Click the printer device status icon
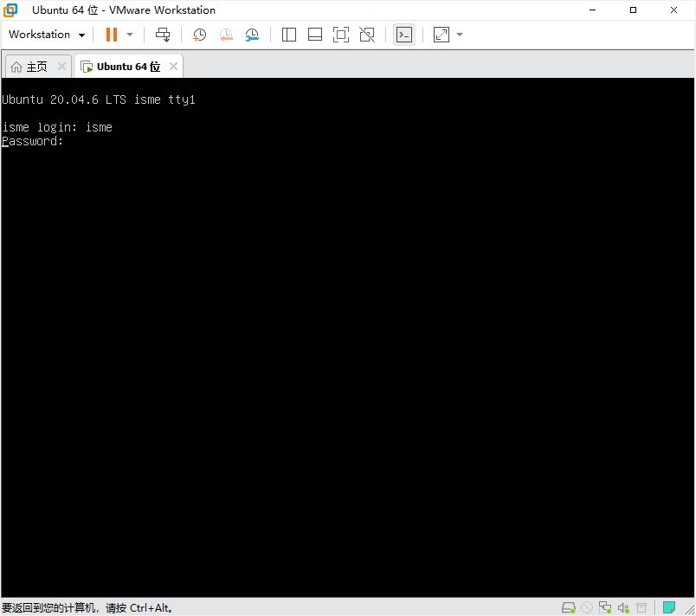 641,607
